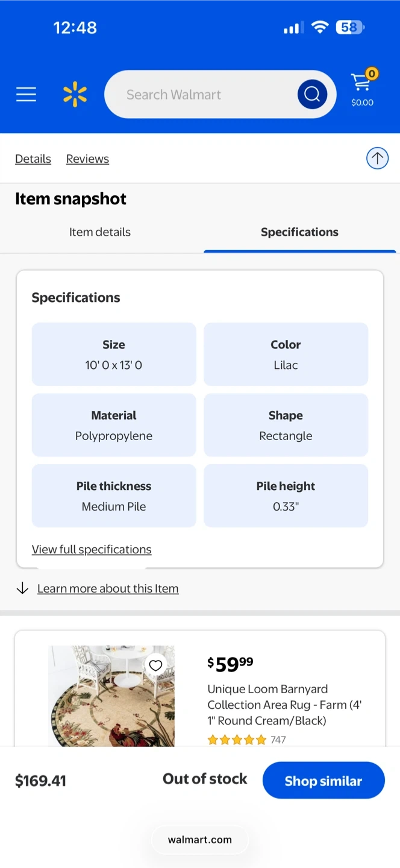Tap the battery indicator
Viewport: 400px width, 868px height.
[351, 28]
